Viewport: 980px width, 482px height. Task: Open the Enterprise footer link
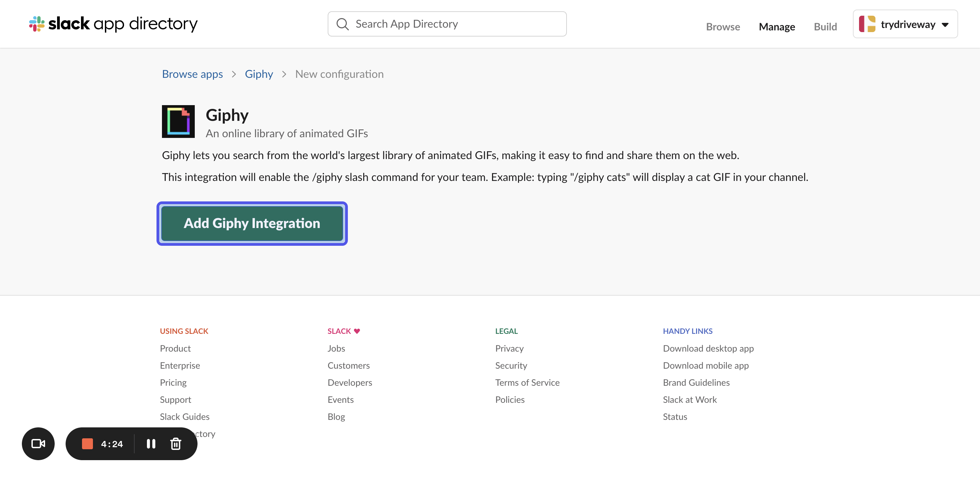(180, 365)
